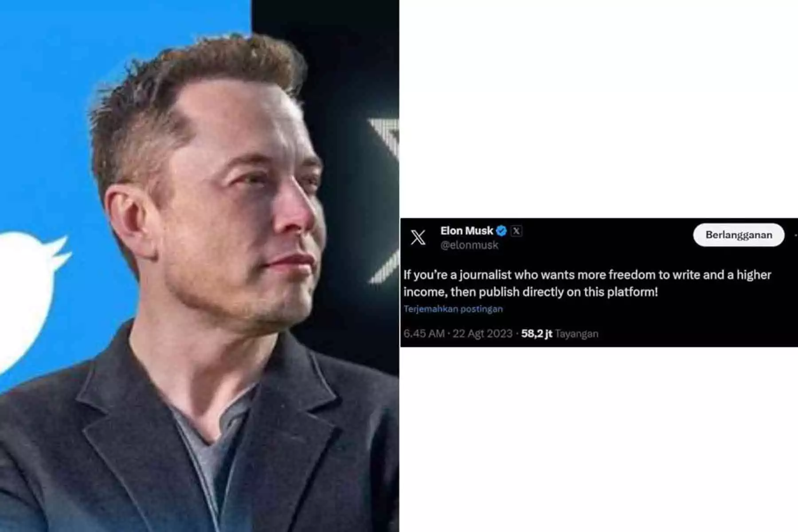Open the Elon Musk display name
Image resolution: width=798 pixels, height=532 pixels.
click(x=466, y=231)
